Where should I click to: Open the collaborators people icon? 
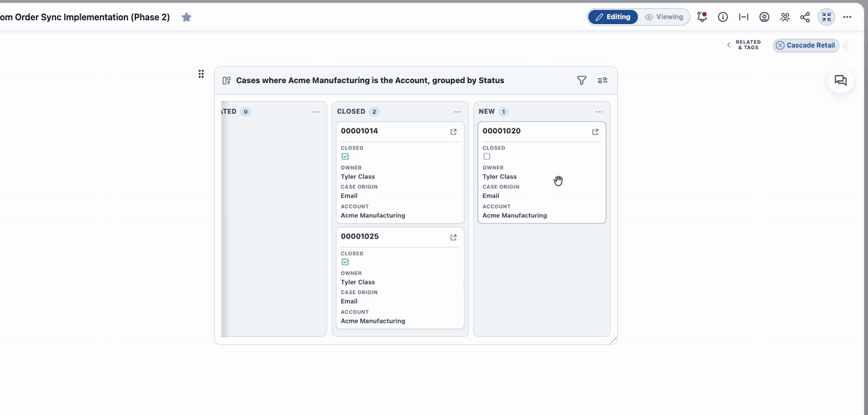pos(785,17)
